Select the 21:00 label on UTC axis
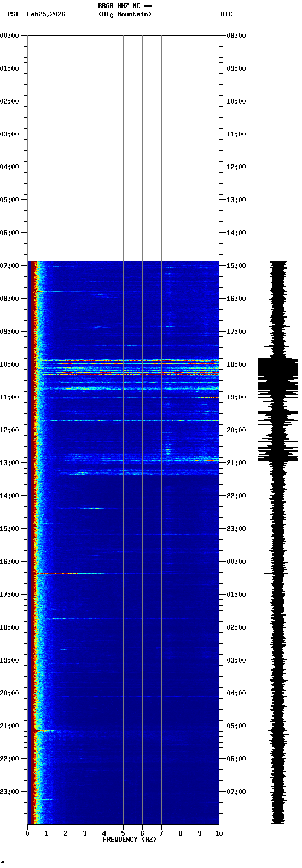This screenshot has height=868, width=302. coord(236,463)
